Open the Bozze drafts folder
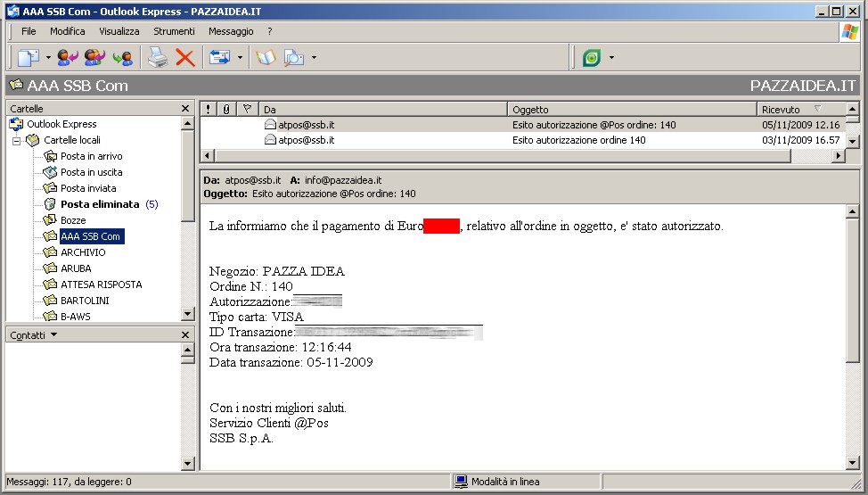Image resolution: width=868 pixels, height=495 pixels. tap(73, 220)
